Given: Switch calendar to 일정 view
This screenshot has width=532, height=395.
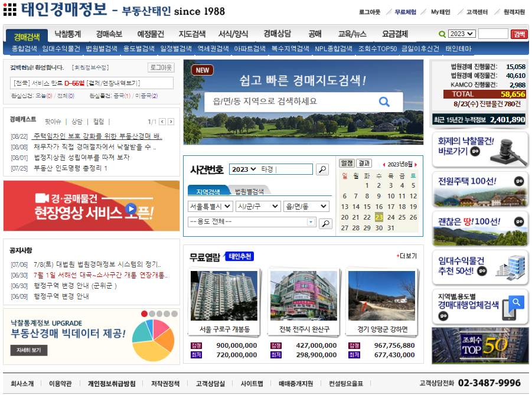Looking at the screenshot, I should click(x=345, y=162).
